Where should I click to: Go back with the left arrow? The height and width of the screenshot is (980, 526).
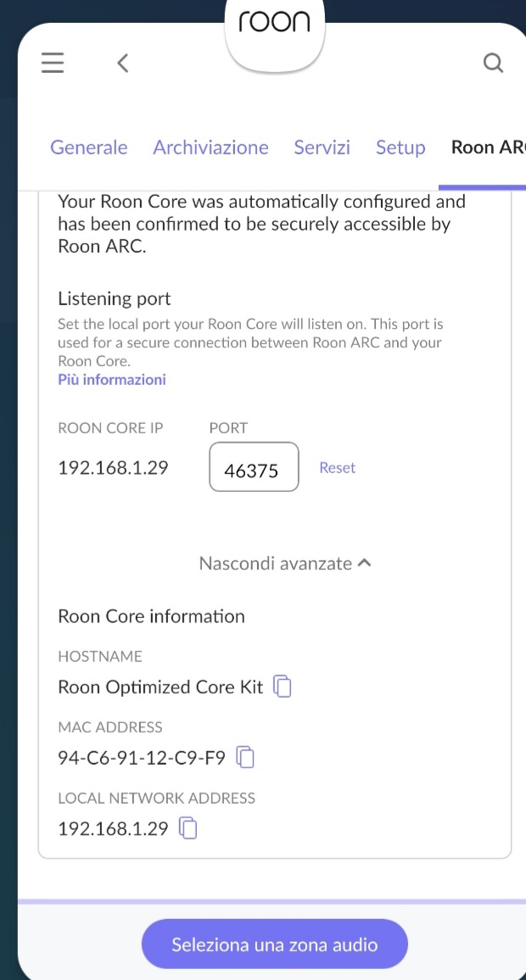[123, 64]
